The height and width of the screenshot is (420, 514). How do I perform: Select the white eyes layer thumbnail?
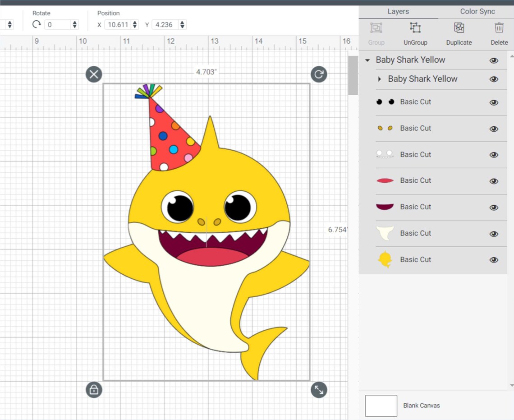385,154
